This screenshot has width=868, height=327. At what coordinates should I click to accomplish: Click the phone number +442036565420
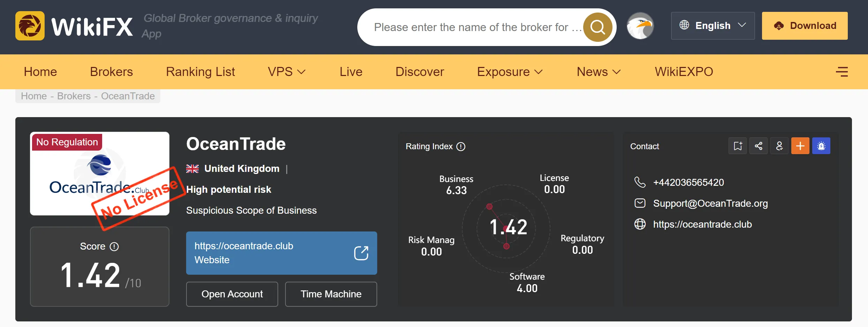pos(688,182)
